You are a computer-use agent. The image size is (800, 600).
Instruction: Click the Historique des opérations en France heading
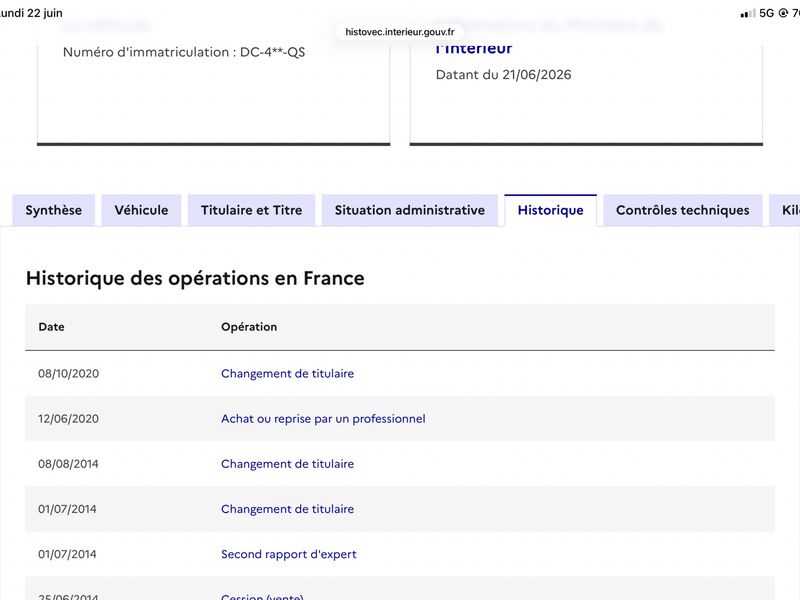(x=195, y=279)
